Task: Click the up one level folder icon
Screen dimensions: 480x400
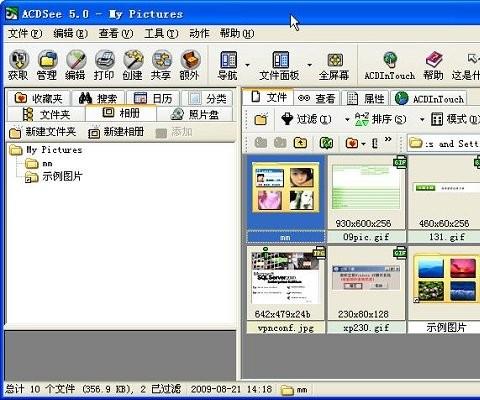Action: point(300,143)
